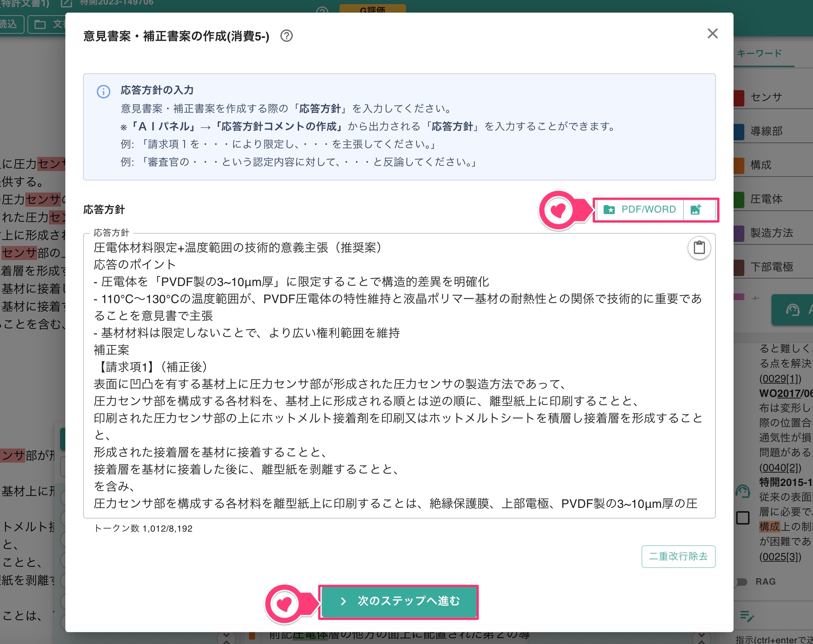
Task: Click the 次のステップへ進む button
Action: (399, 601)
